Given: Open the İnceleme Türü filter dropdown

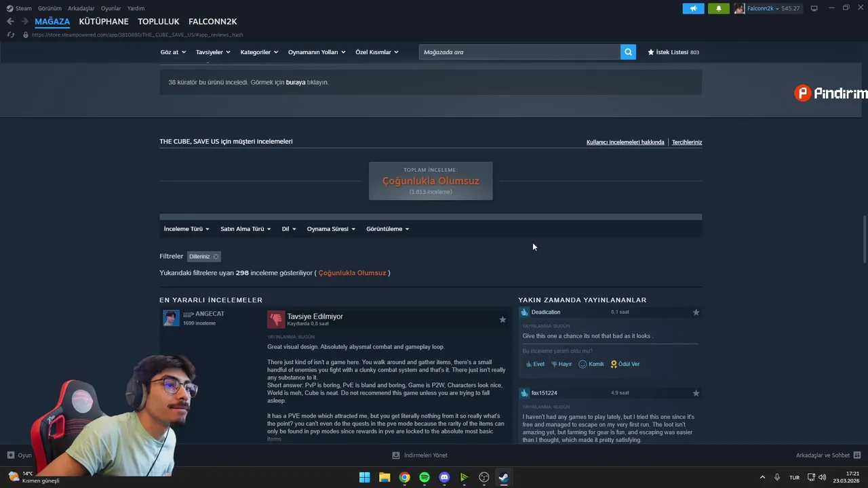Looking at the screenshot, I should click(186, 229).
